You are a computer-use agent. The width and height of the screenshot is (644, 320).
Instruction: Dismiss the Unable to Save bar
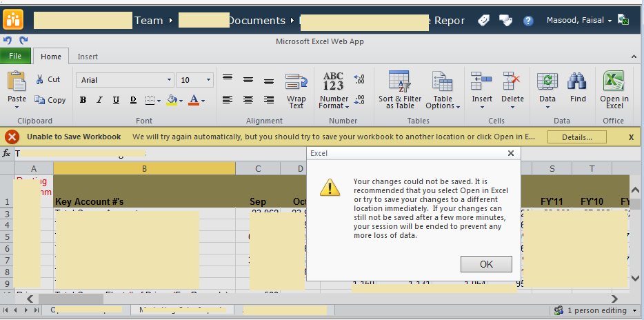632,137
